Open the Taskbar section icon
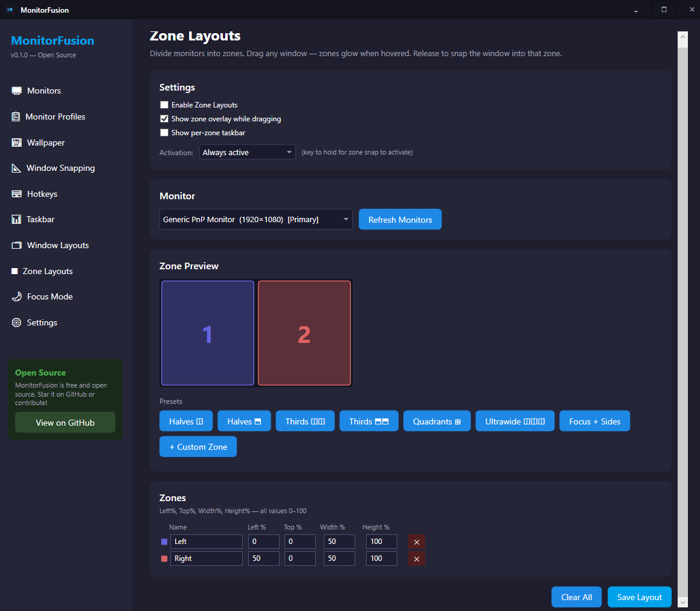Screen dimensions: 700x611 coord(16,219)
